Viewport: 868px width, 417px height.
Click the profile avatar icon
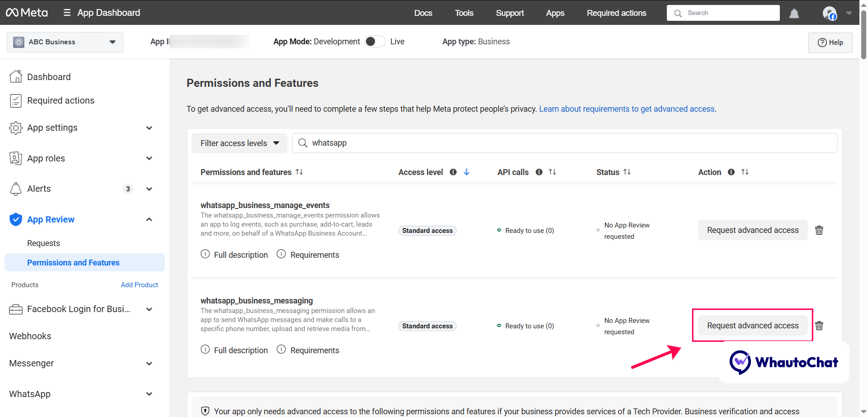coord(830,13)
